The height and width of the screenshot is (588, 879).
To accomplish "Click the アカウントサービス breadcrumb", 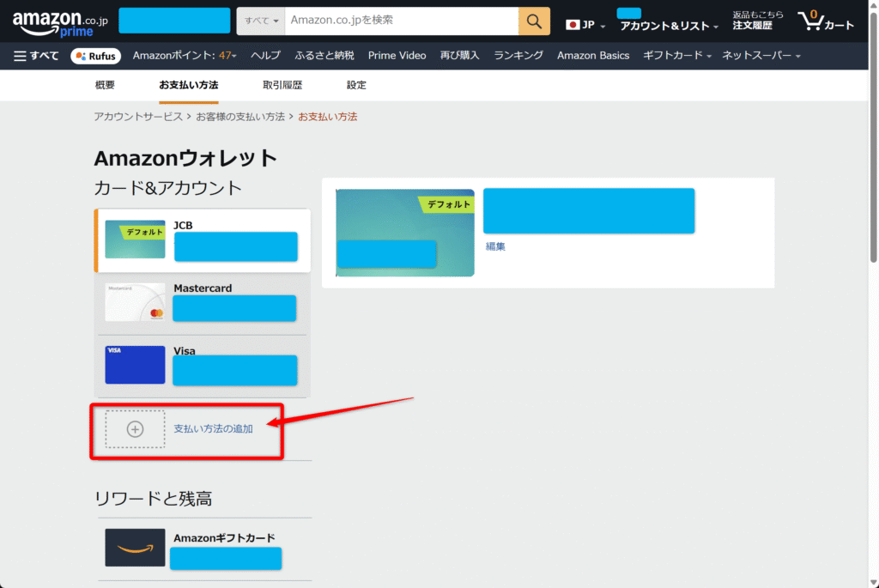I will (138, 117).
